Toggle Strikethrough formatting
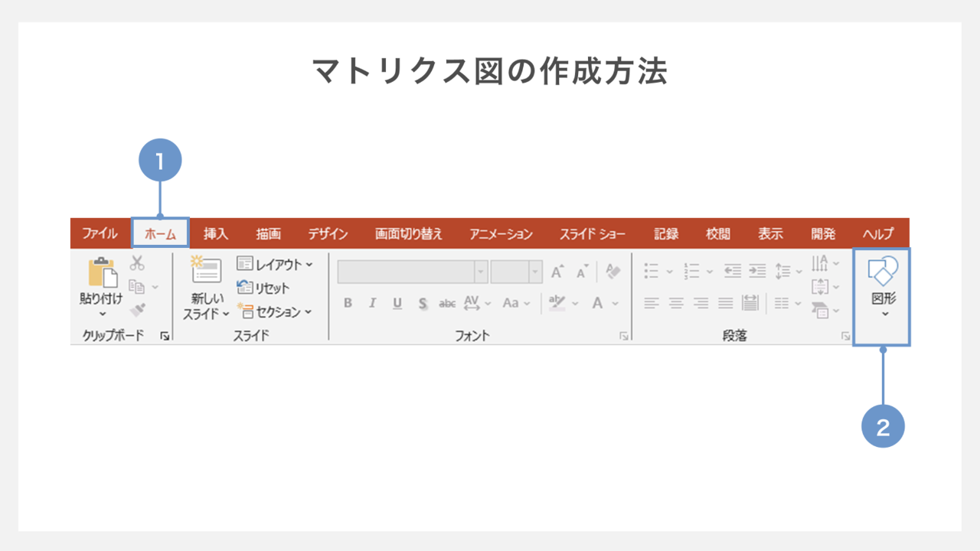 point(447,303)
